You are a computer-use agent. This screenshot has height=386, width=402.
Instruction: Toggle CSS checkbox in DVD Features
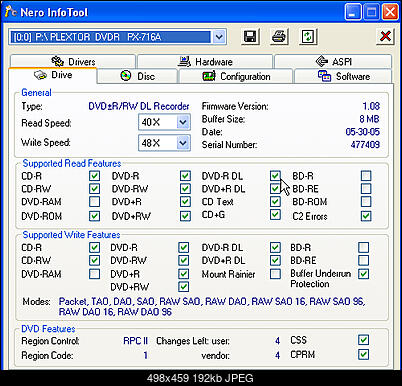(x=363, y=340)
